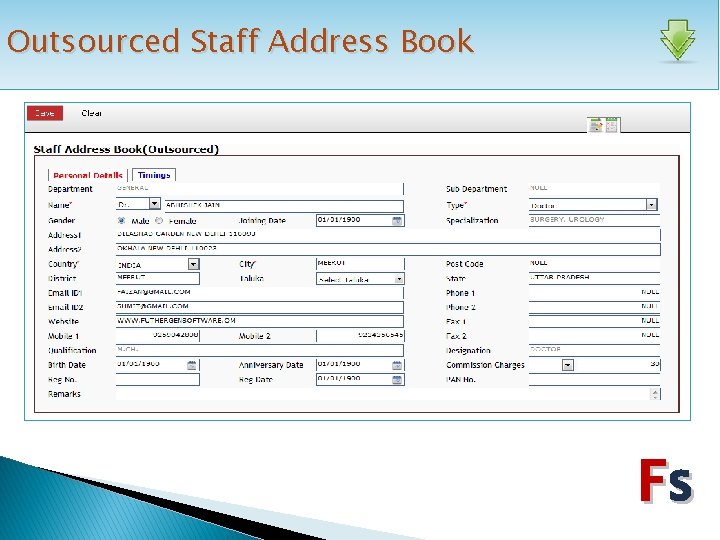Click the Name text field
This screenshot has width=720, height=540.
point(284,206)
